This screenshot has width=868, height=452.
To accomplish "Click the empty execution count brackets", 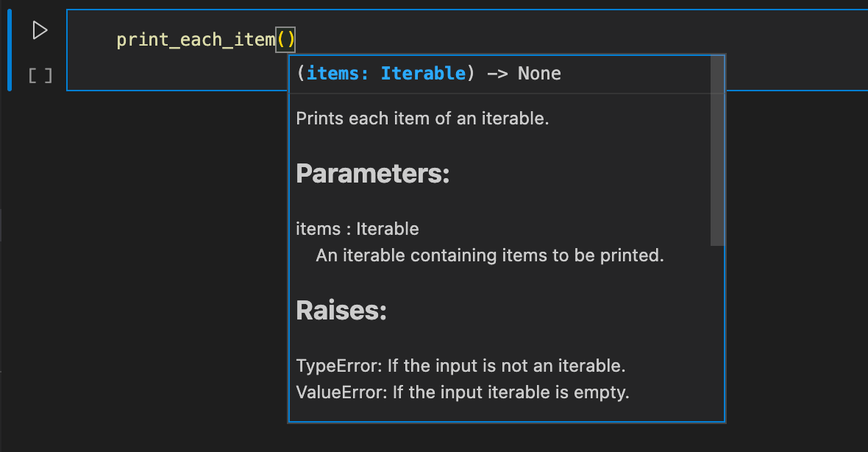I will [40, 75].
